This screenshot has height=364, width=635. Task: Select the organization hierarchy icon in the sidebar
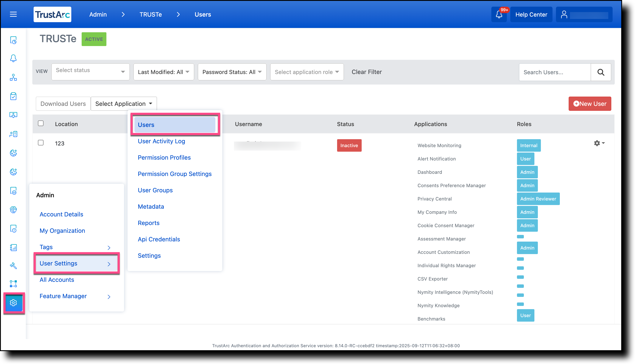(13, 77)
